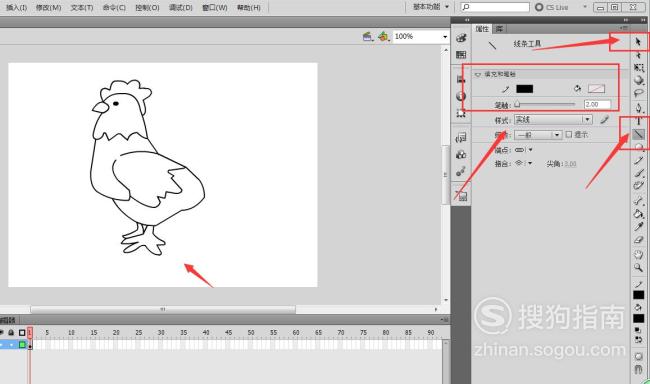Select the Zoom magnifier tool
The height and width of the screenshot is (384, 650).
pyautogui.click(x=638, y=267)
